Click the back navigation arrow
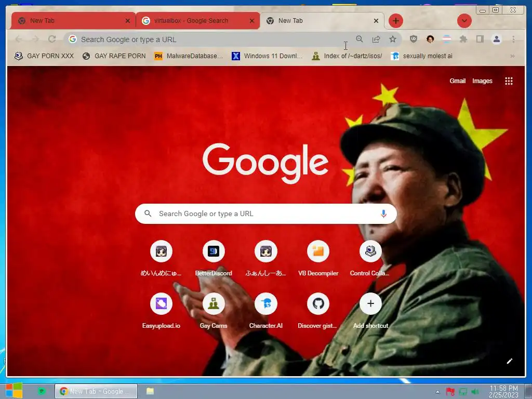Viewport: 532px width, 399px height. coord(19,39)
